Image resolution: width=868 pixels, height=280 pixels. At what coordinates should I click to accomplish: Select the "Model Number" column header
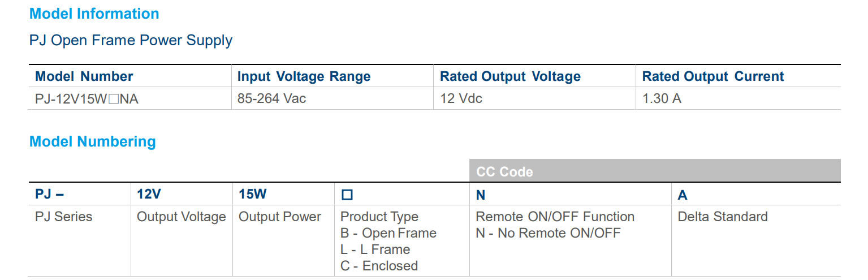84,76
